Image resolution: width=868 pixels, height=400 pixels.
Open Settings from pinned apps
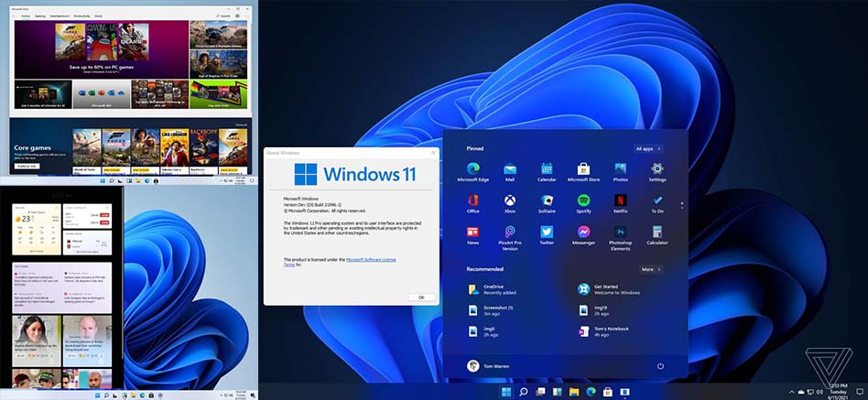click(x=657, y=172)
